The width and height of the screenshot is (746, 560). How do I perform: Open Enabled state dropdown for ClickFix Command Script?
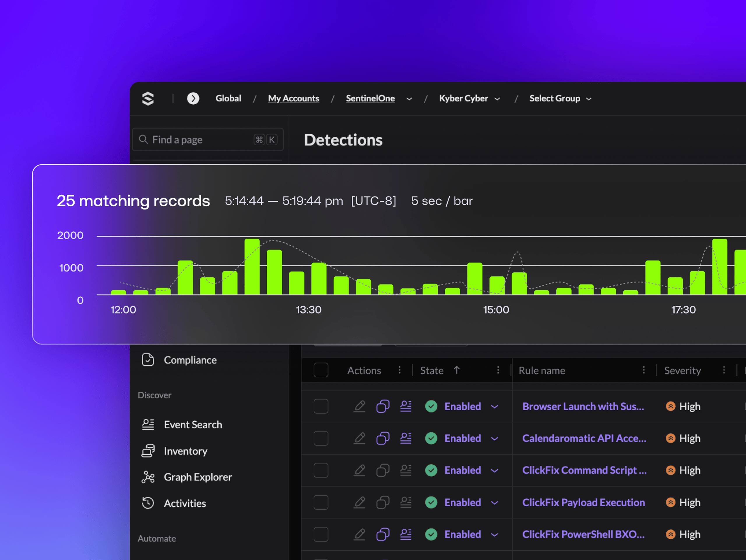pyautogui.click(x=495, y=471)
